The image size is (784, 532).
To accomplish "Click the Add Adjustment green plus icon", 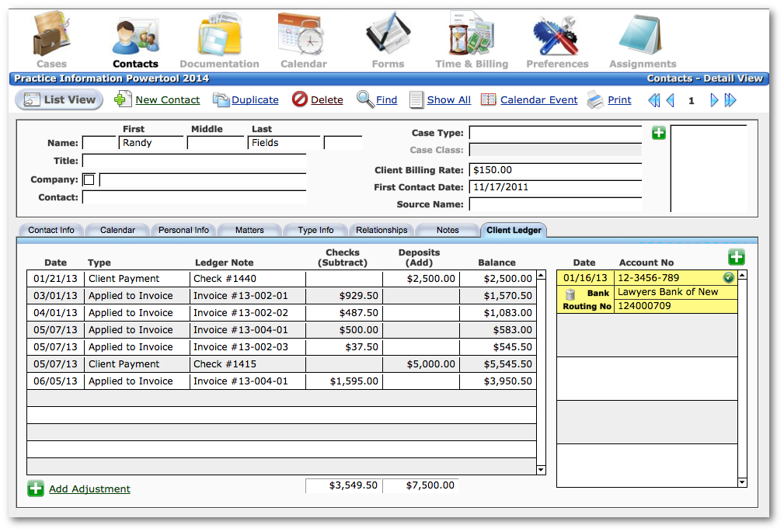I will pos(36,489).
